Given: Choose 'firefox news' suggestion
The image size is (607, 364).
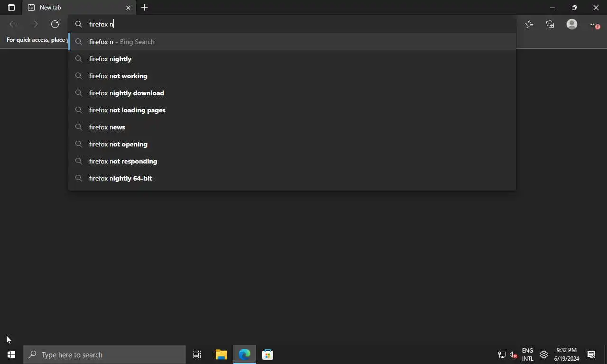Looking at the screenshot, I should pyautogui.click(x=292, y=127).
